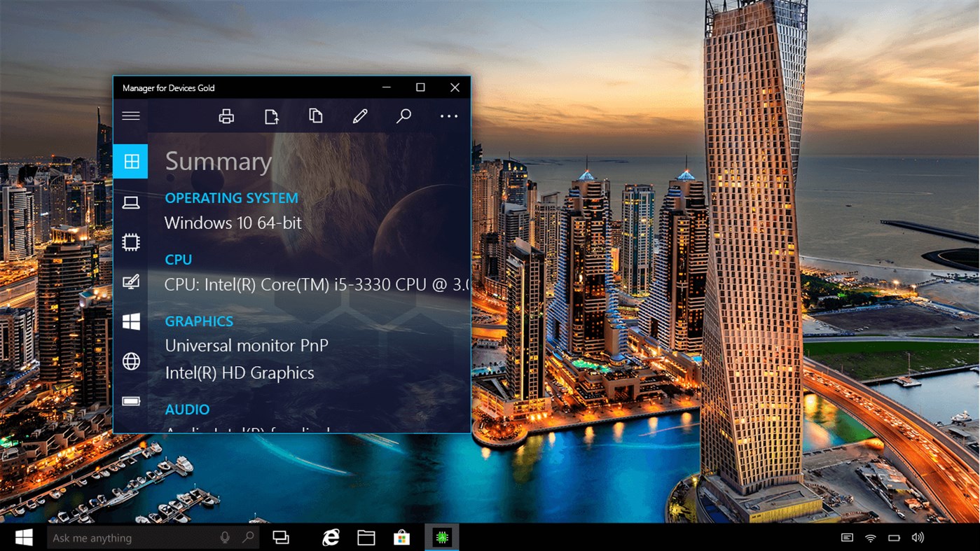Image resolution: width=980 pixels, height=551 pixels.
Task: Open the volume icon in the system tray
Action: click(x=918, y=537)
